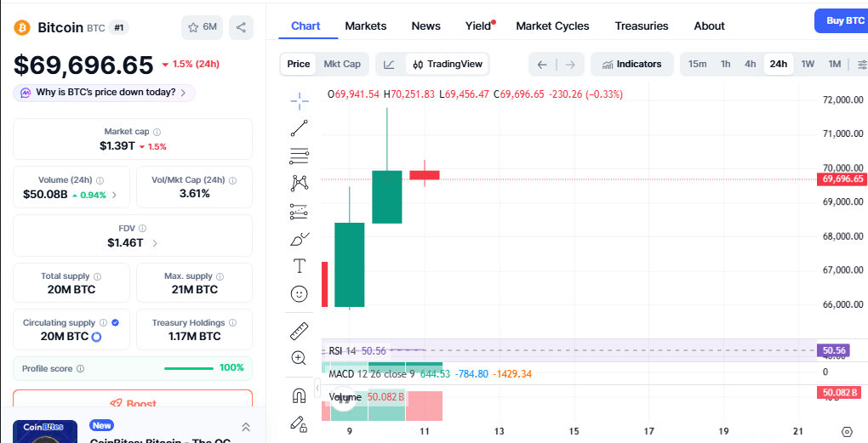868x443 pixels.
Task: Click the zoom in magnifier tool
Action: [300, 358]
